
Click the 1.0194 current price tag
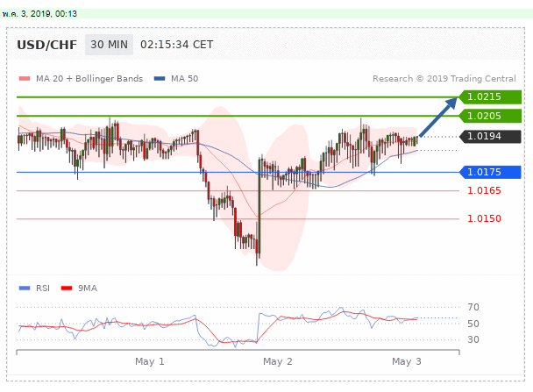tap(490, 137)
